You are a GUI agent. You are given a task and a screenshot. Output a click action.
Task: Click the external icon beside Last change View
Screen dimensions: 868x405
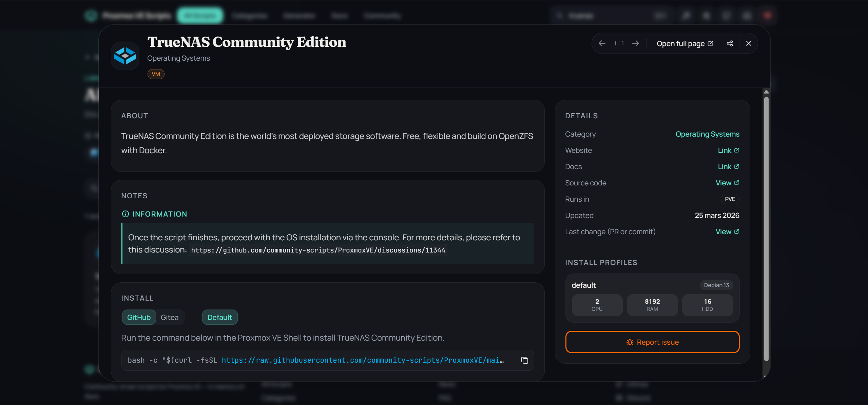tap(737, 231)
